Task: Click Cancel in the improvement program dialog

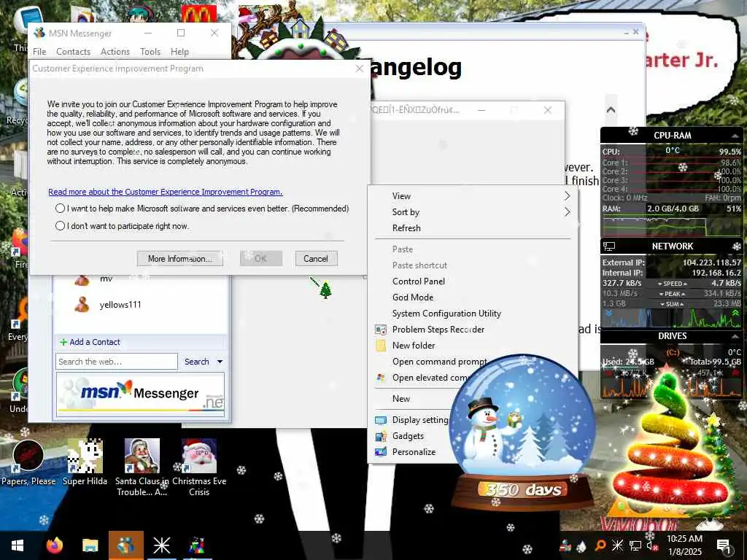Action: pyautogui.click(x=316, y=259)
